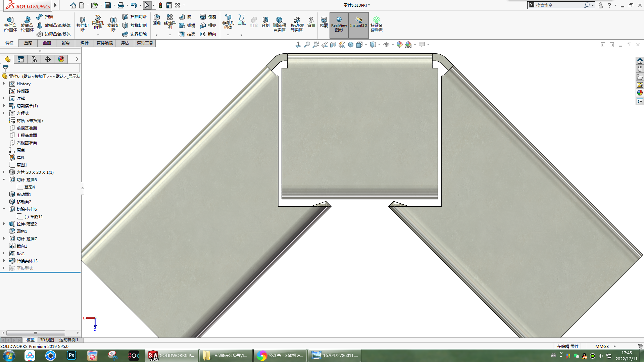Open the 曲线 curves tool

tap(242, 20)
